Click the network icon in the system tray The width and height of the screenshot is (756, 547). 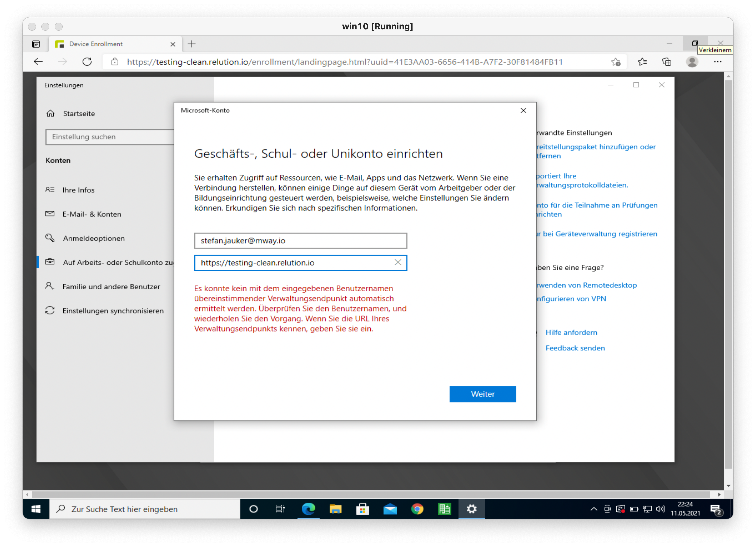(647, 509)
